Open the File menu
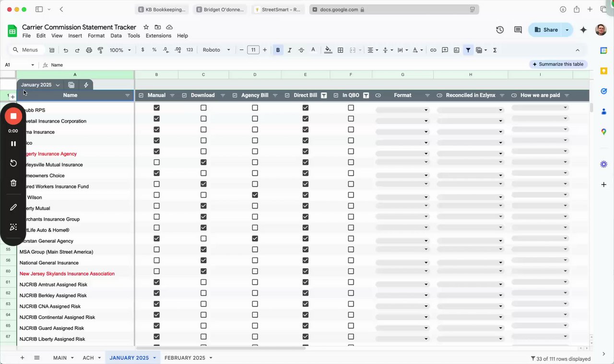This screenshot has width=614, height=364. [26, 36]
